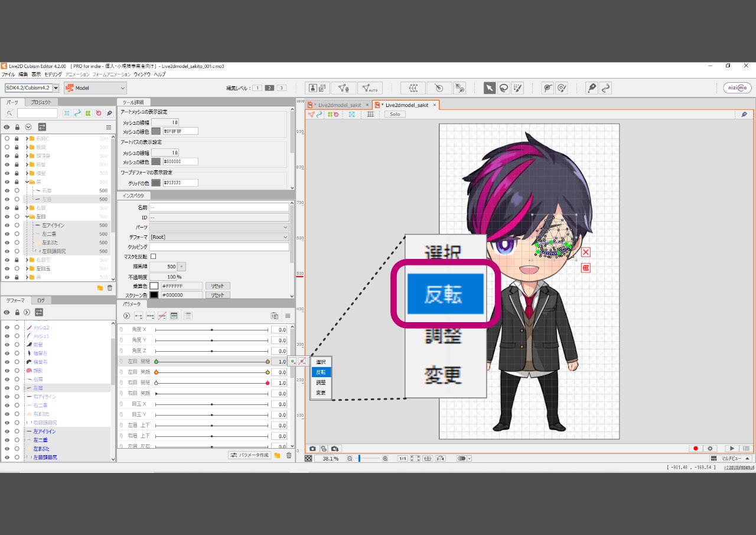
Task: Open the デフォーマ dropdown showing [Root]
Action: click(219, 237)
